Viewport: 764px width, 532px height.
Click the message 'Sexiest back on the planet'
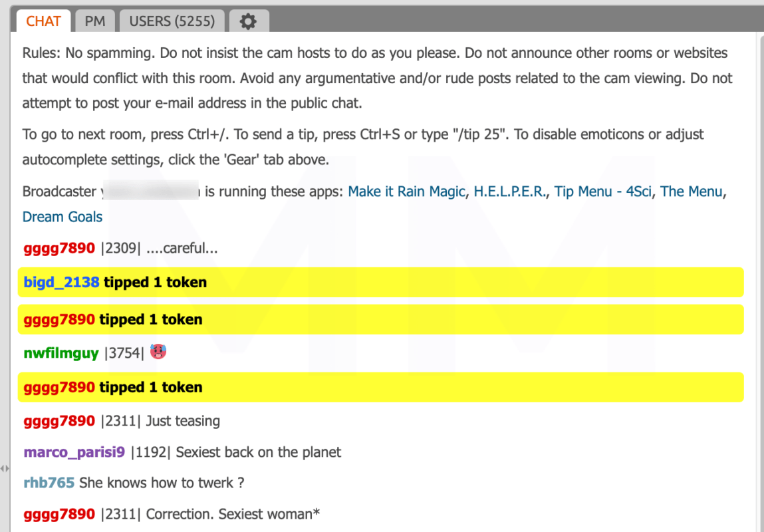[x=258, y=452]
